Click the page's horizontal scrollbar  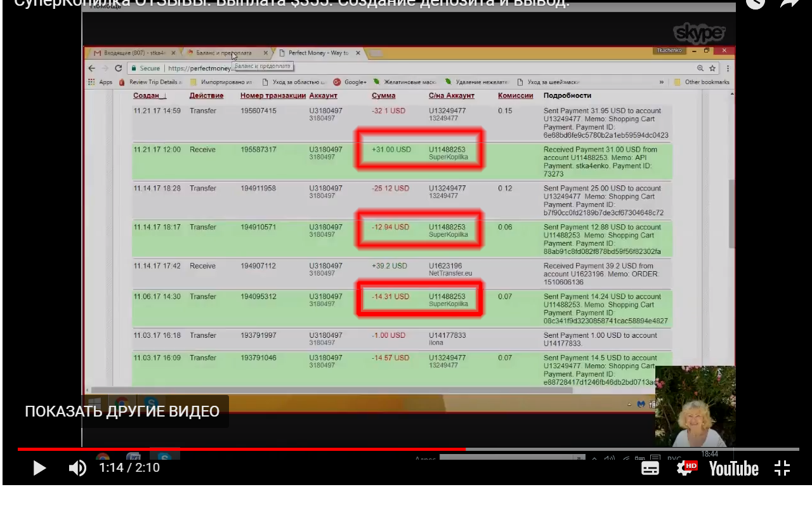tap(332, 390)
